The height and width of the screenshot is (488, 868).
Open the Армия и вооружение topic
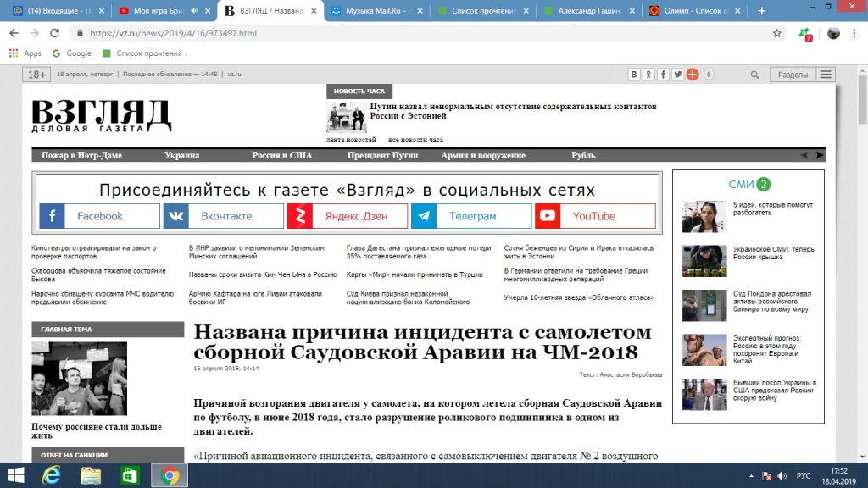click(x=483, y=156)
